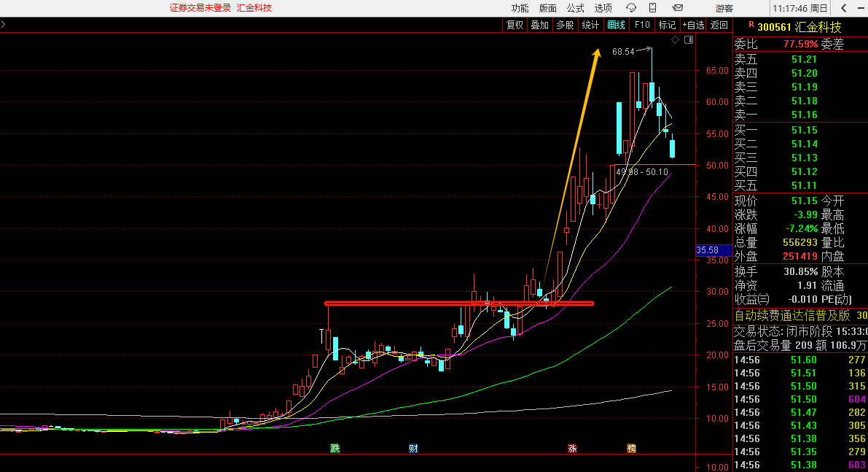Click the 65.00 price axis label
Screen dimensions: 868x472
717,70
